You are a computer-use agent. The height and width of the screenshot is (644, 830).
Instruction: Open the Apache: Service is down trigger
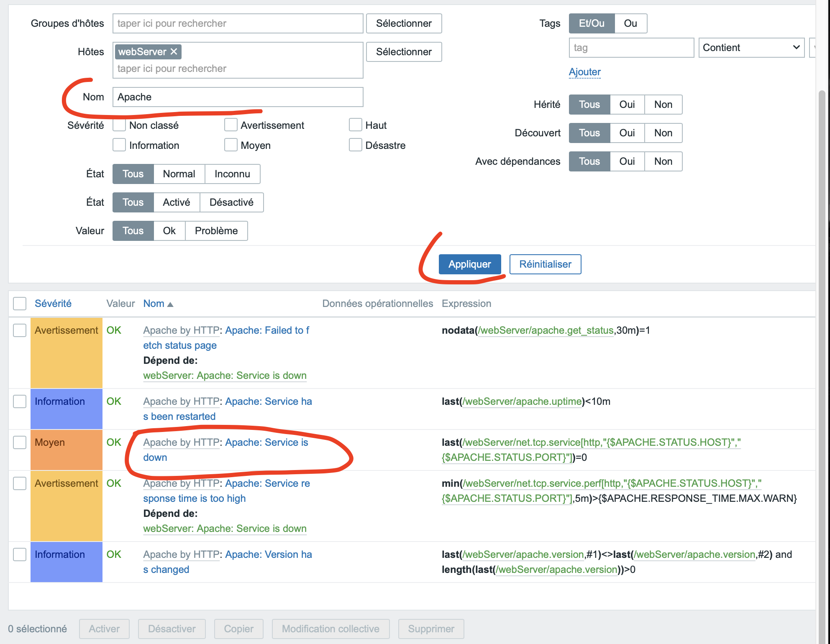pos(266,442)
